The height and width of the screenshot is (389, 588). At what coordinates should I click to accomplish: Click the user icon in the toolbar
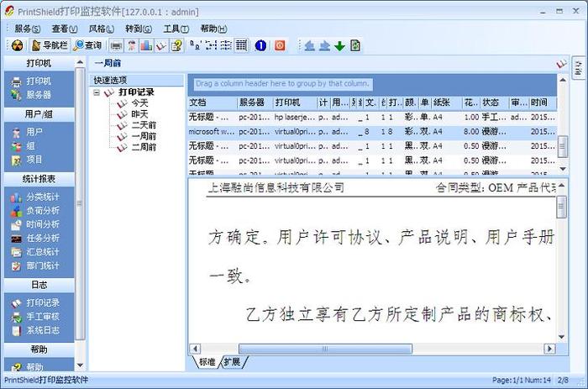(131, 45)
